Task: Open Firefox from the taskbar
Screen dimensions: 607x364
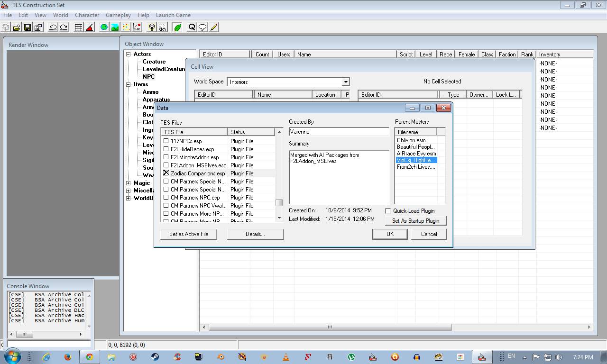Action: (x=68, y=357)
